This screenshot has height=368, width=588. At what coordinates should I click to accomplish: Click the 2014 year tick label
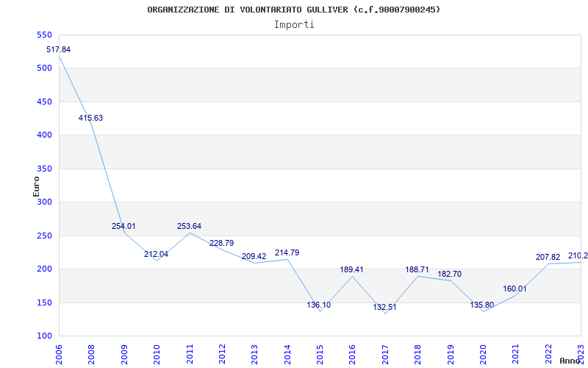287,355
